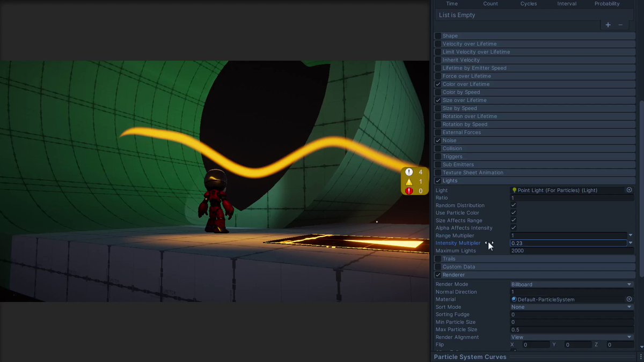Click the minus button below the bursts list
The height and width of the screenshot is (362, 644).
click(x=620, y=25)
